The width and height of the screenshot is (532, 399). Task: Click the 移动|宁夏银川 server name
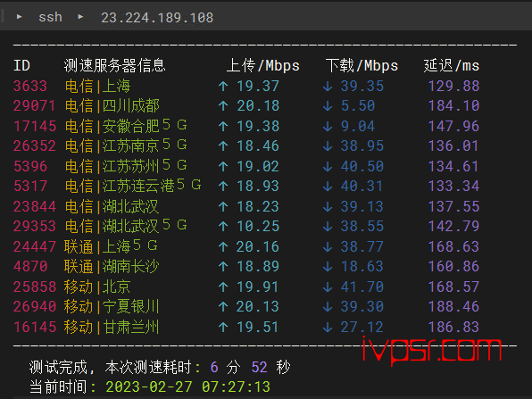(x=112, y=306)
